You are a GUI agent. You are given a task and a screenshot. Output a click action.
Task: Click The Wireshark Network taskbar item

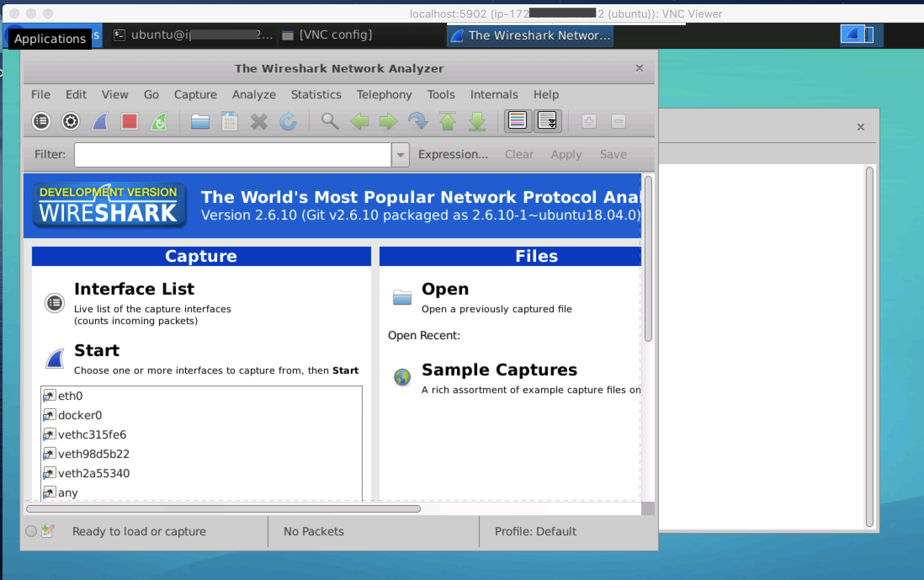[530, 36]
